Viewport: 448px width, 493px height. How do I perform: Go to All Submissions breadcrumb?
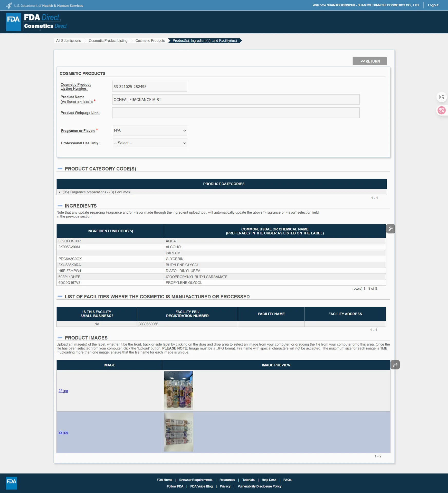(x=69, y=41)
